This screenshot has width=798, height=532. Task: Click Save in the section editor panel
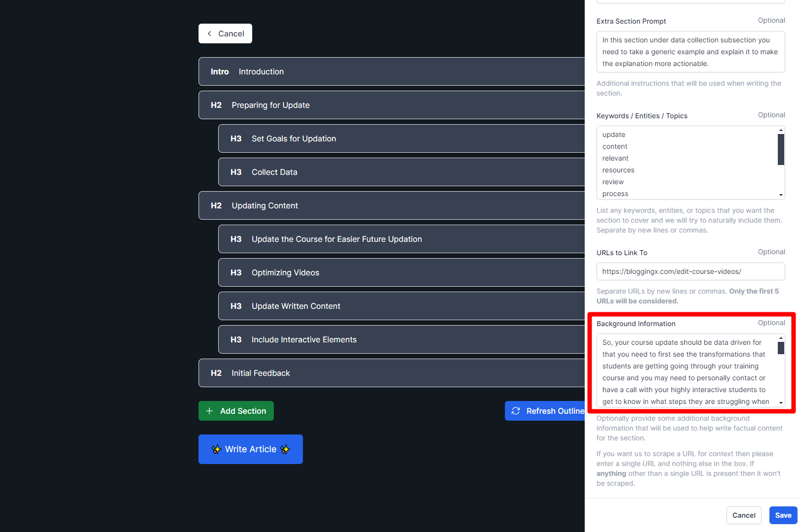pos(783,515)
